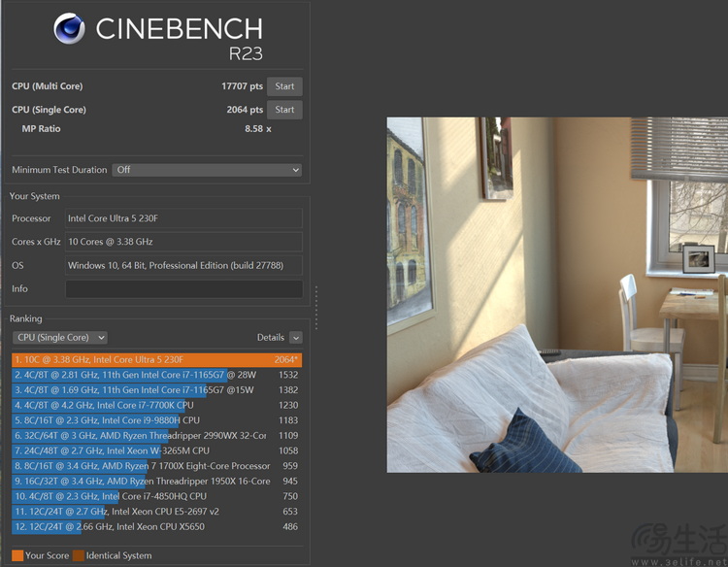Open the Minimum Test Duration dropdown
Screen dimensions: 728x567
point(207,170)
